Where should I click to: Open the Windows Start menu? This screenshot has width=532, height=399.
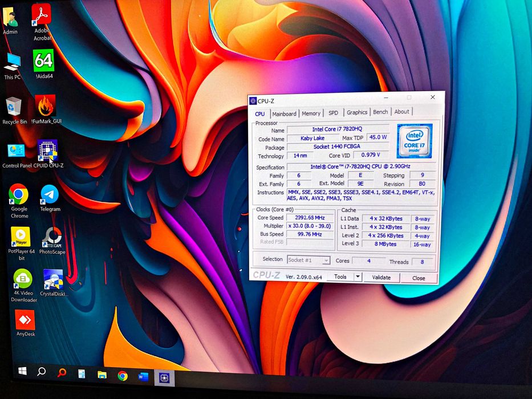[22, 371]
